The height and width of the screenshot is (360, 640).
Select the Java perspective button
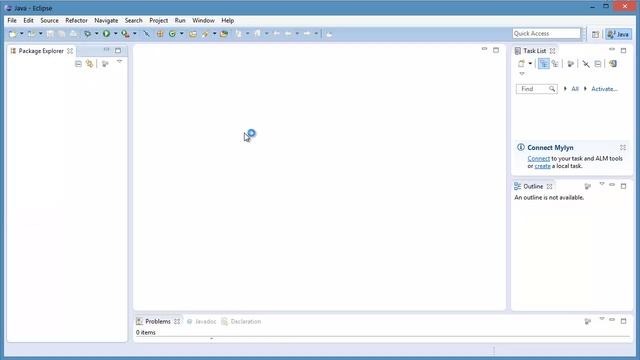(x=619, y=34)
